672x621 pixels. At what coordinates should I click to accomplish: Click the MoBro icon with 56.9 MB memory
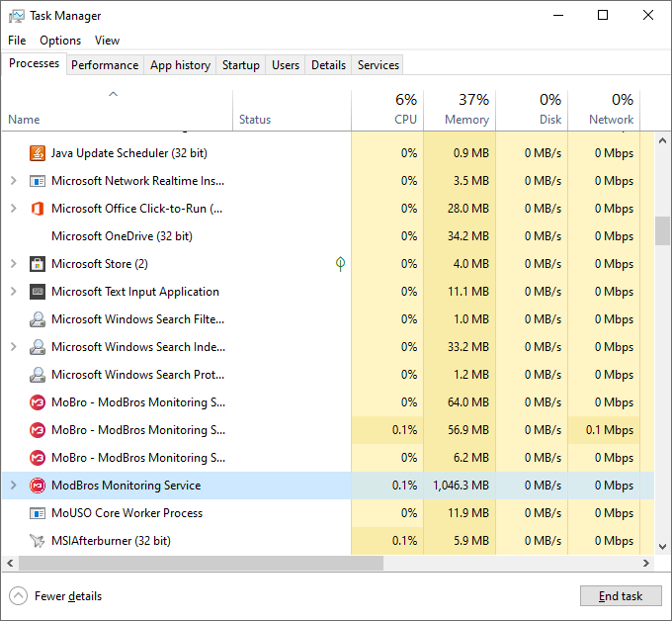click(38, 430)
